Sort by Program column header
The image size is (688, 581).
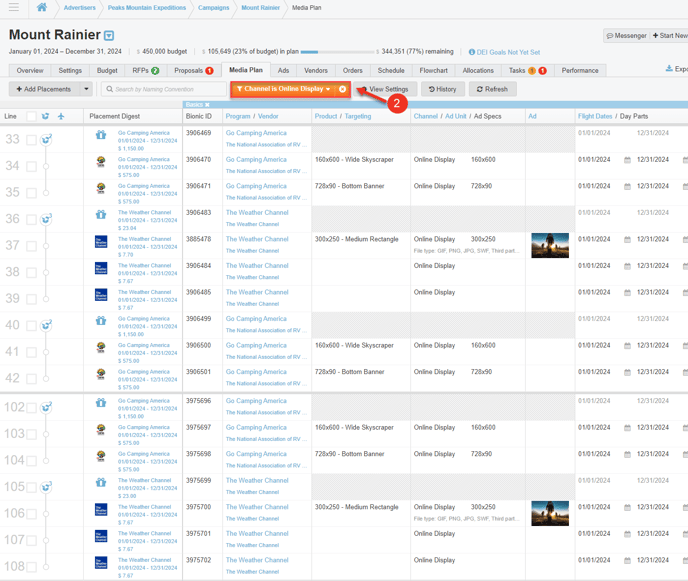238,116
